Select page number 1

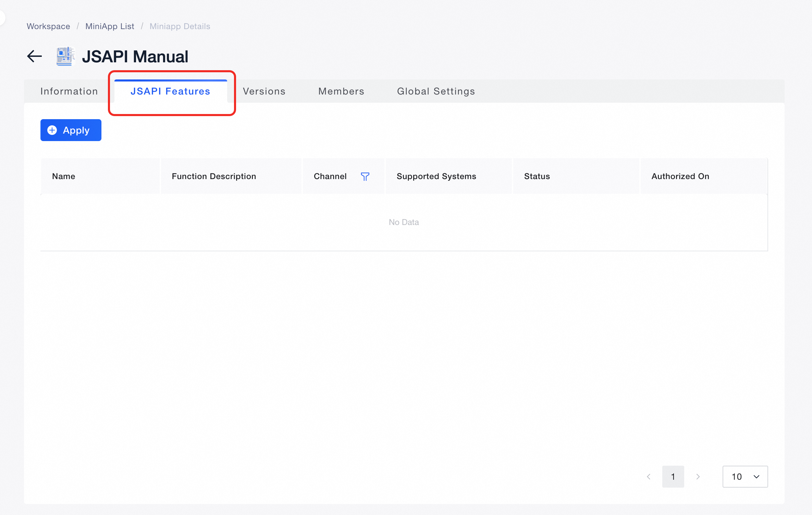(673, 477)
